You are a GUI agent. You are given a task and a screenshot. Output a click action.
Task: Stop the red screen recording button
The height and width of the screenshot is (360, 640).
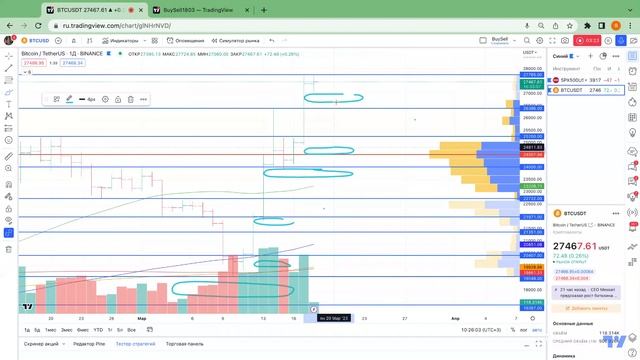coord(587,40)
